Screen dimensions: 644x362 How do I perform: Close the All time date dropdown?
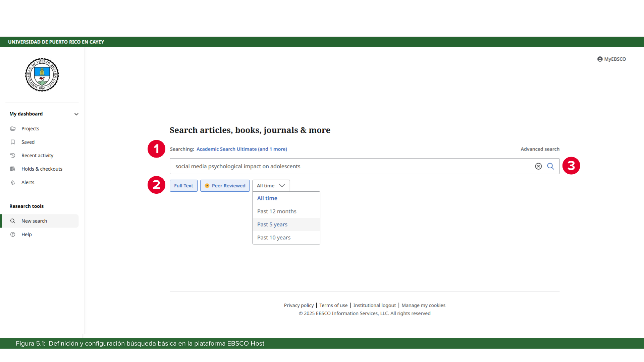point(271,186)
